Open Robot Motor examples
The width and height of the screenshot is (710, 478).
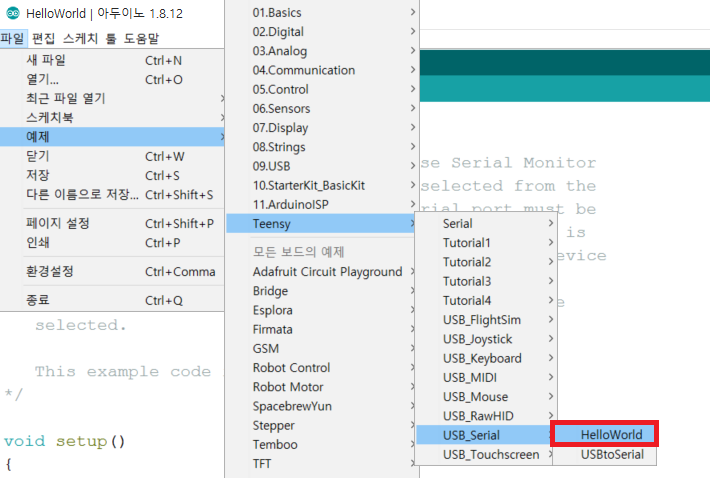(321, 387)
